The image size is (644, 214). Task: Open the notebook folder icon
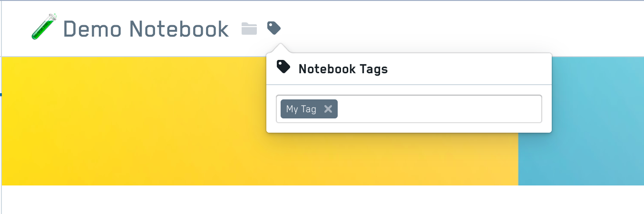(x=249, y=29)
